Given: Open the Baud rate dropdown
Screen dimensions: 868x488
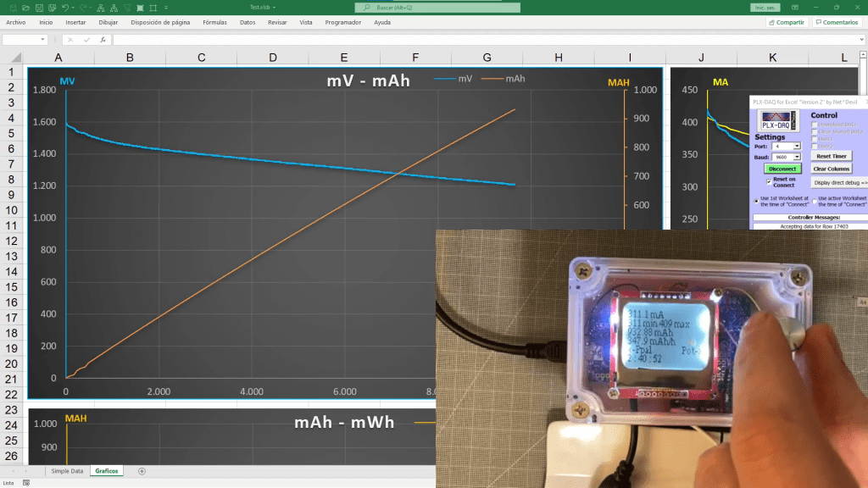Looking at the screenshot, I should [797, 157].
